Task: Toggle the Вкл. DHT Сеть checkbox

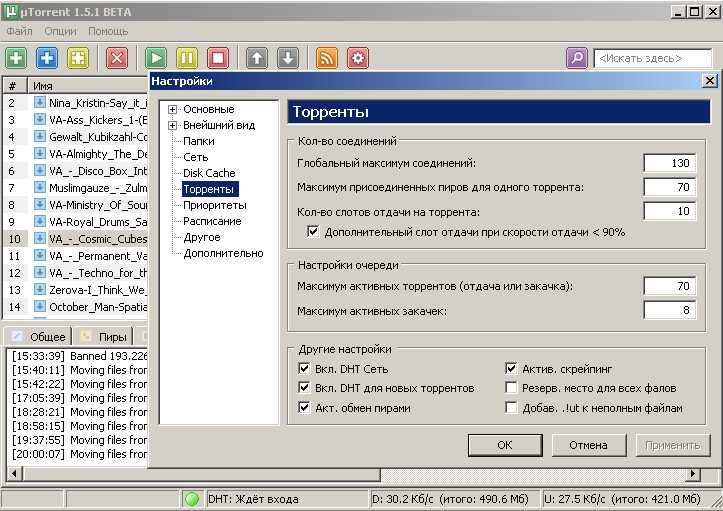Action: click(304, 368)
